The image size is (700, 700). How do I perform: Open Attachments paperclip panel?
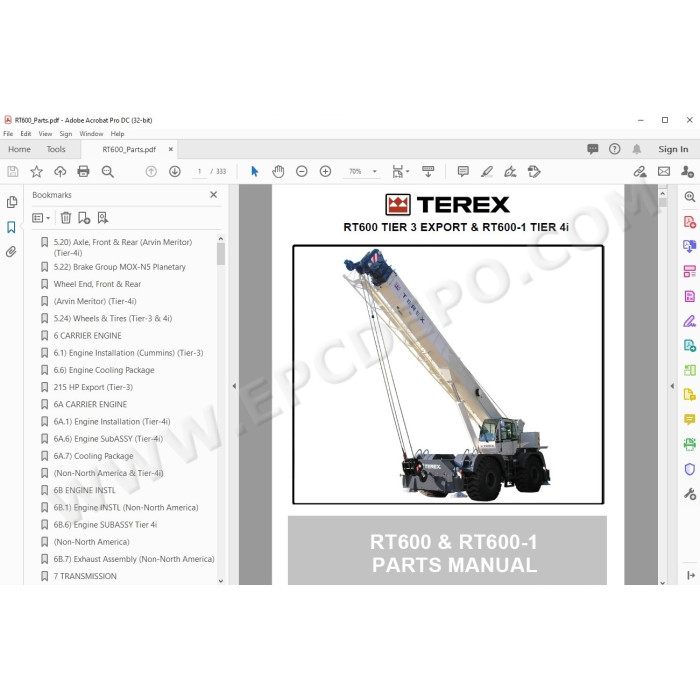tap(12, 252)
